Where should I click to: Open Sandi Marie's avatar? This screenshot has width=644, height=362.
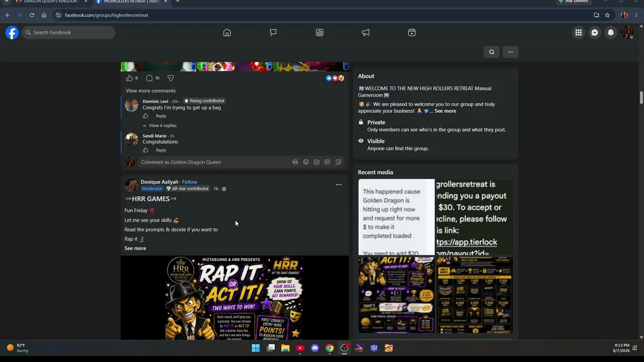[x=131, y=139]
